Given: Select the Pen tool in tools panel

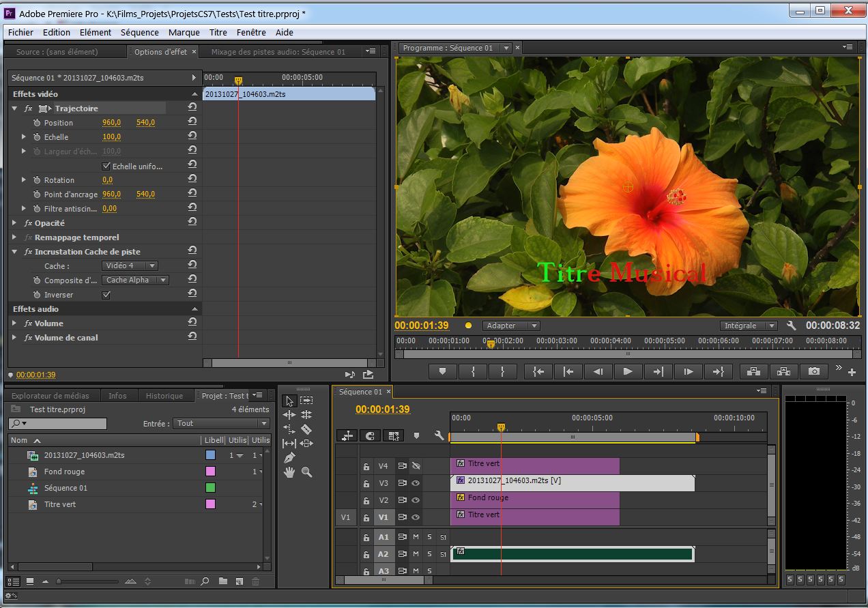Looking at the screenshot, I should pos(289,457).
